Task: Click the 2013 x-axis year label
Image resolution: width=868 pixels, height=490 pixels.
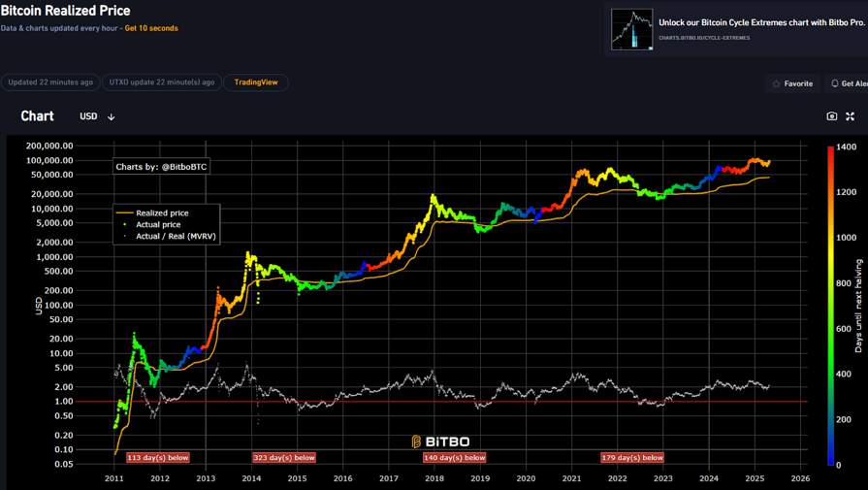Action: (206, 478)
